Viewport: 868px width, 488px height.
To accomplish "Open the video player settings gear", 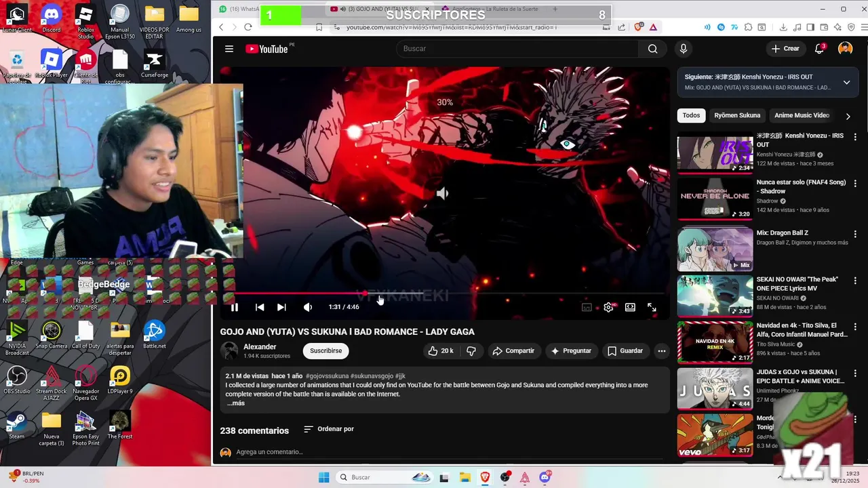I will (x=608, y=307).
